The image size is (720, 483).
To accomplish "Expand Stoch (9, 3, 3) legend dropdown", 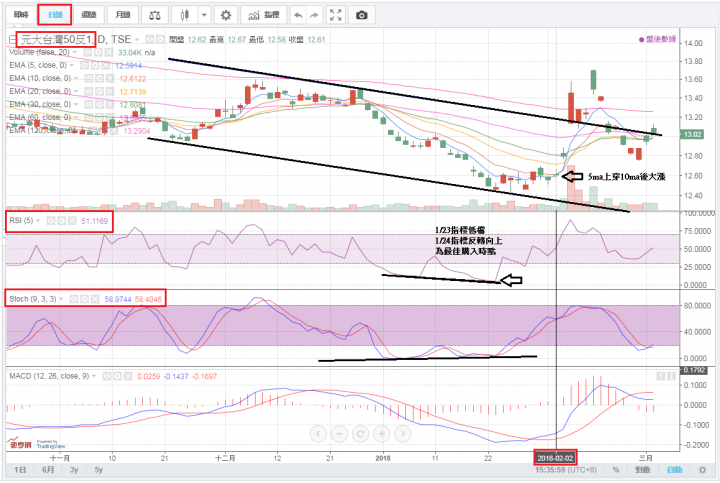I will coord(61,299).
